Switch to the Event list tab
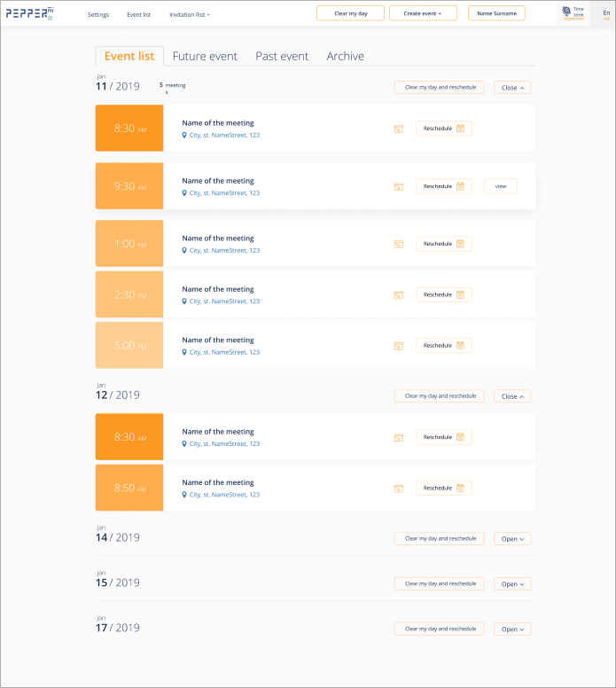This screenshot has width=616, height=688. 129,56
